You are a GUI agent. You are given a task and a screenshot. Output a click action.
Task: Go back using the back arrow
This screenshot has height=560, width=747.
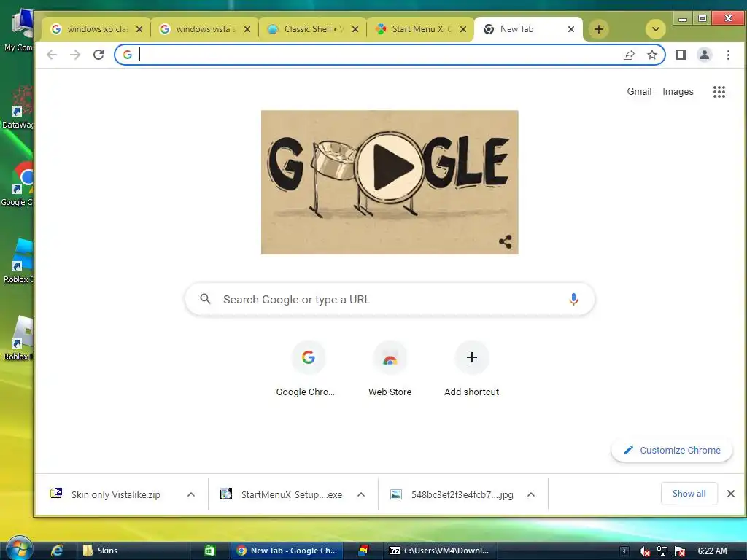coord(52,55)
